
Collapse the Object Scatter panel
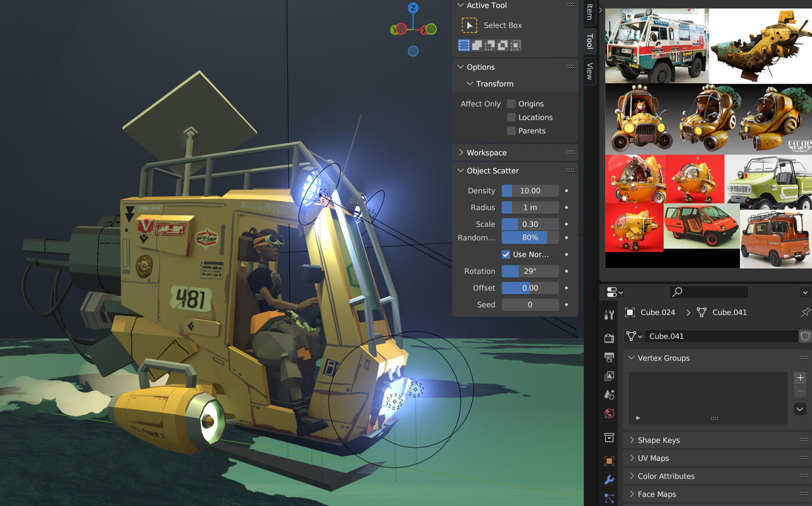point(492,170)
